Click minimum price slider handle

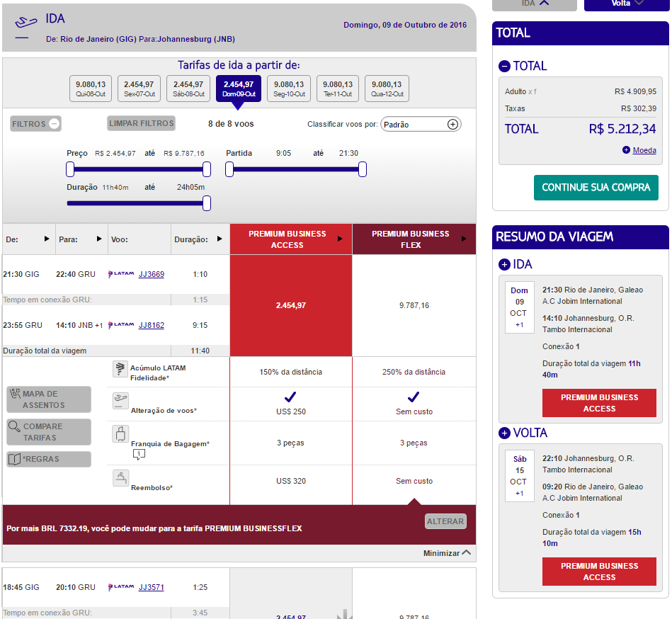coord(70,169)
